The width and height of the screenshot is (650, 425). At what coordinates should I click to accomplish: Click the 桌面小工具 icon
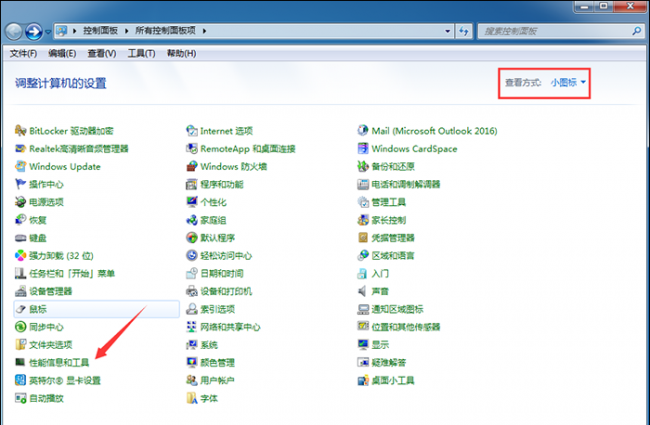(x=363, y=380)
